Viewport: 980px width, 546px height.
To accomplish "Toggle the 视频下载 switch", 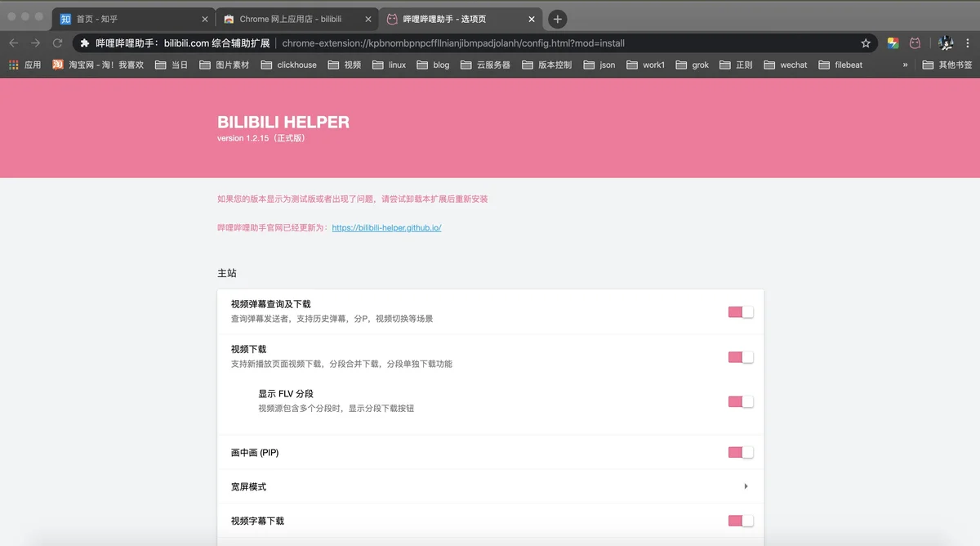I will (741, 357).
